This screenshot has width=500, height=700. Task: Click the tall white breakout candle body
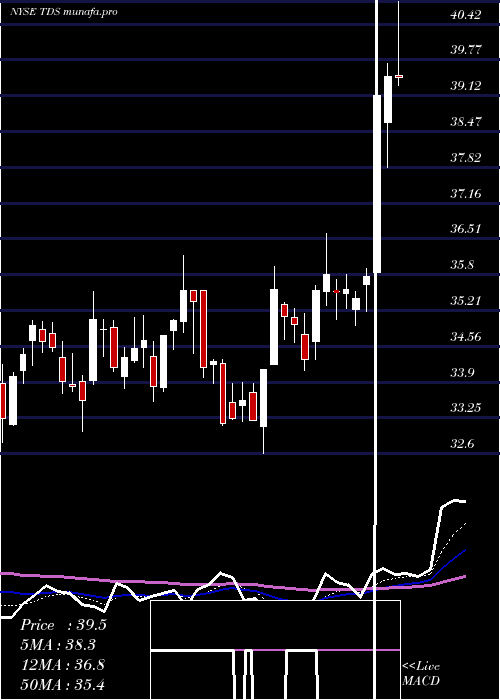[x=377, y=183]
